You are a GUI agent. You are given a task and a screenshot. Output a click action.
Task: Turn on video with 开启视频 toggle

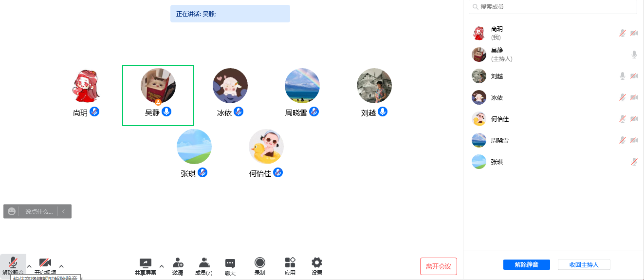pos(45,263)
